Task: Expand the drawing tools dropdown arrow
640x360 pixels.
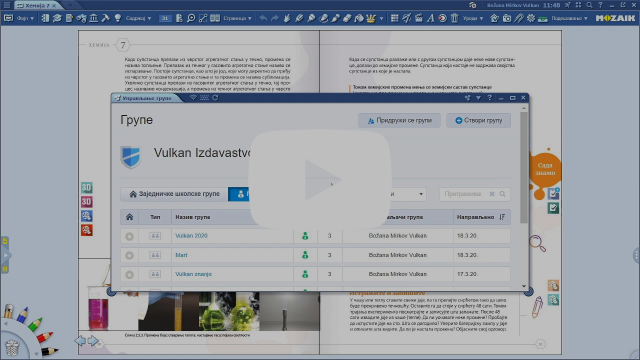Action: (381, 18)
